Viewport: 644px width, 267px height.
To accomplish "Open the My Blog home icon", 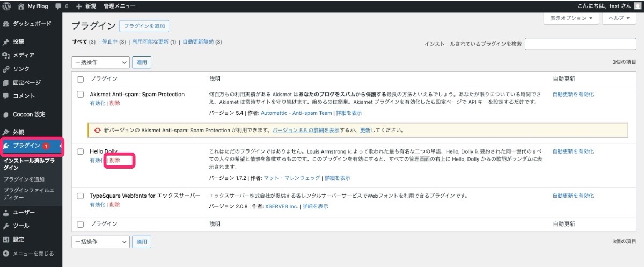I will point(21,6).
